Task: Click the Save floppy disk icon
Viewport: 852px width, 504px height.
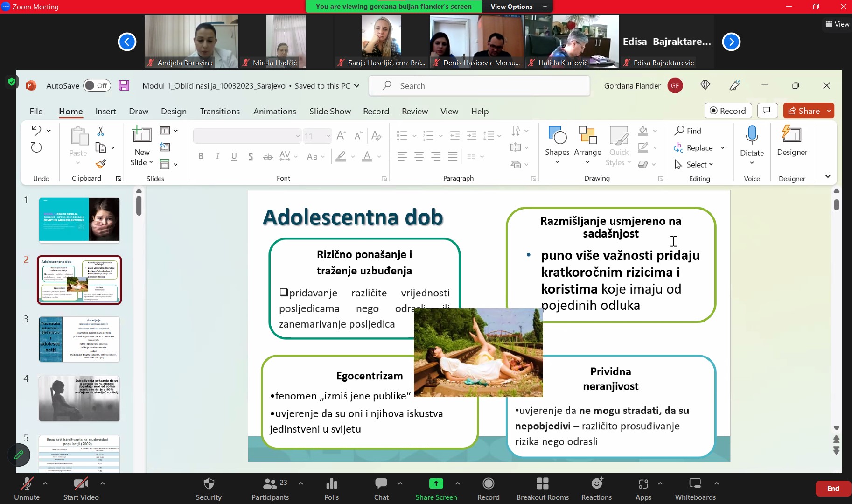Action: (x=124, y=85)
